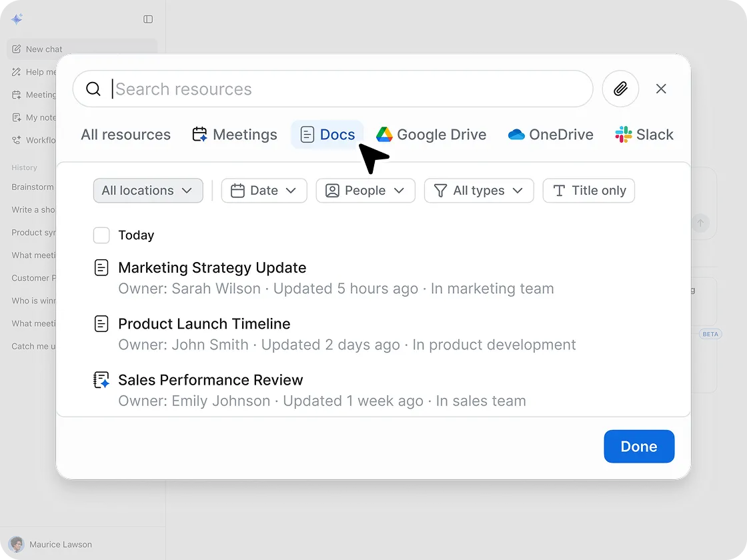This screenshot has width=747, height=560.
Task: Click the sidebar collapse icon
Action: tap(148, 19)
